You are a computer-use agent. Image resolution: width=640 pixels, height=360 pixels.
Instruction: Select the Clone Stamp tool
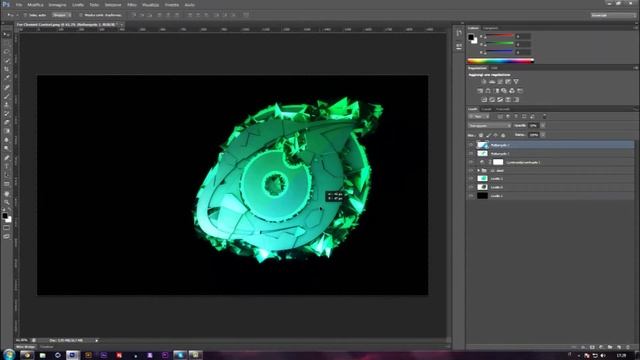coord(7,105)
